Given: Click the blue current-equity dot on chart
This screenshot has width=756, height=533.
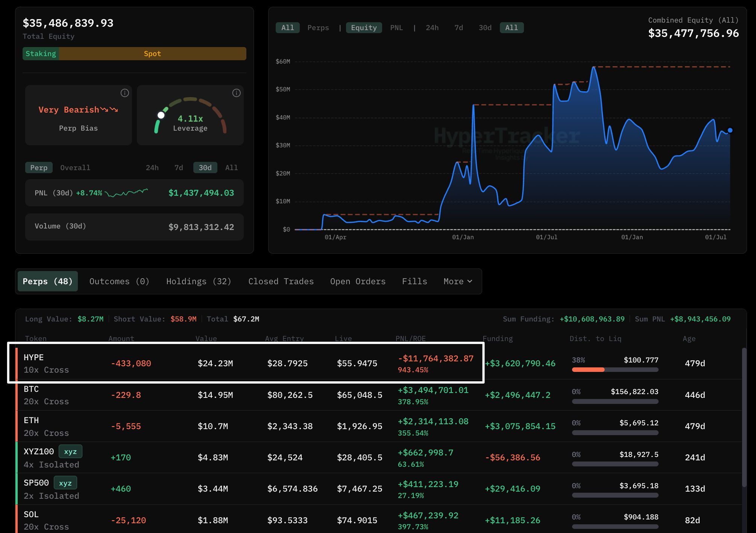Looking at the screenshot, I should (x=730, y=130).
